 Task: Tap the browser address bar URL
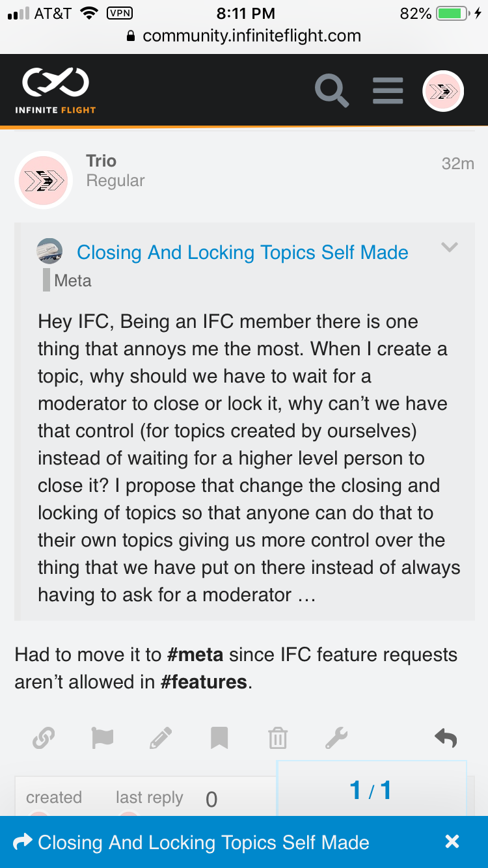(251, 36)
